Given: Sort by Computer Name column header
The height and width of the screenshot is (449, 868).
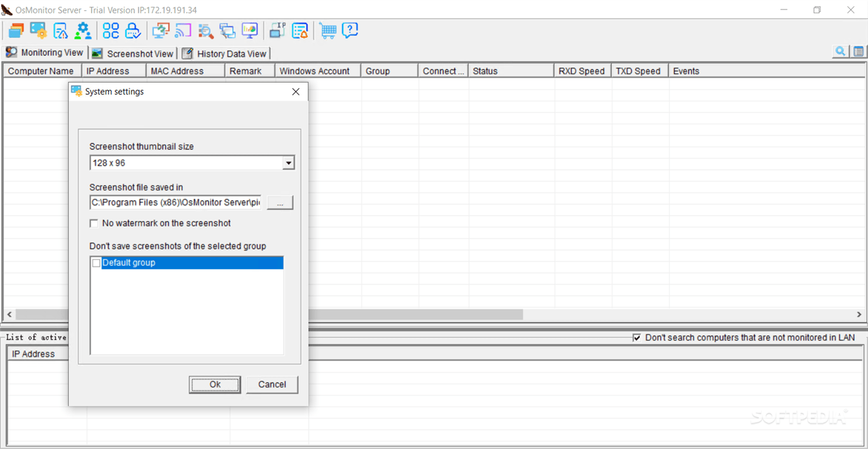Looking at the screenshot, I should click(42, 71).
